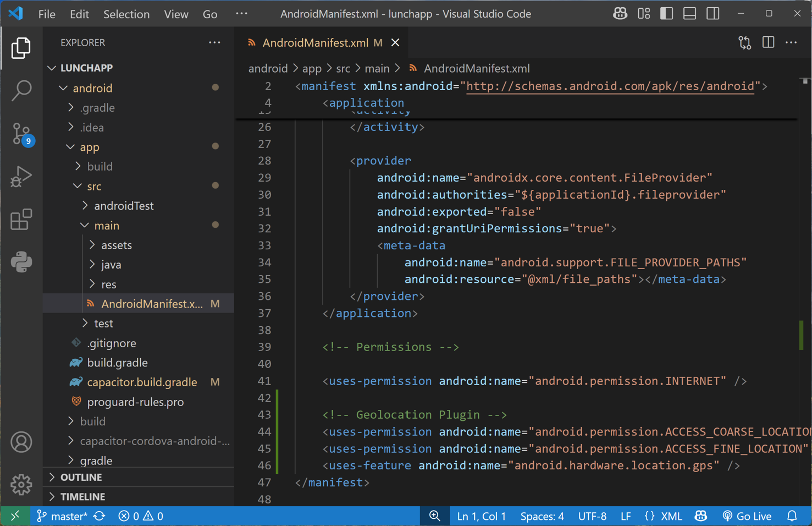812x526 pixels.
Task: Expand the TIMELINE section
Action: (139, 496)
